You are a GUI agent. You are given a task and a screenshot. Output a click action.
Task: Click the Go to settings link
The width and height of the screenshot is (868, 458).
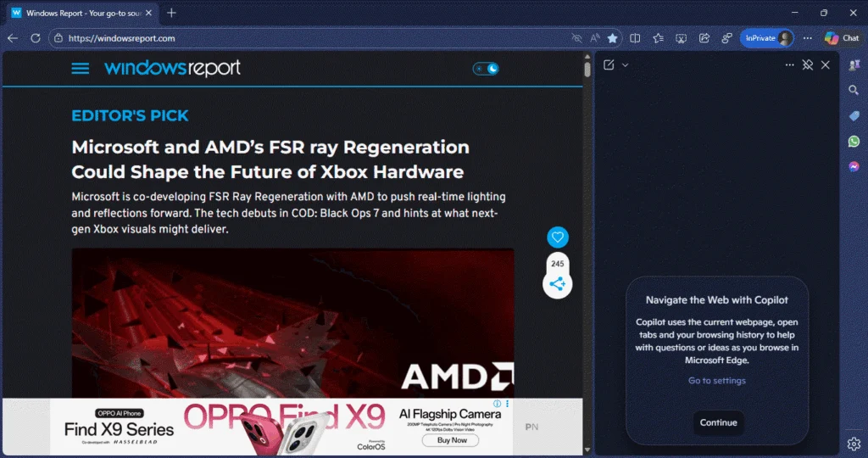[x=717, y=381]
